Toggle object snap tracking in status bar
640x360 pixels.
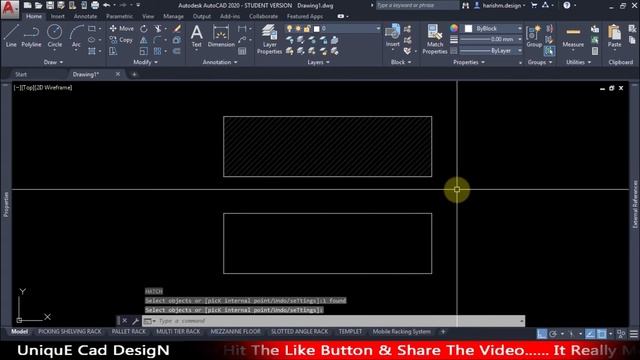click(590, 334)
